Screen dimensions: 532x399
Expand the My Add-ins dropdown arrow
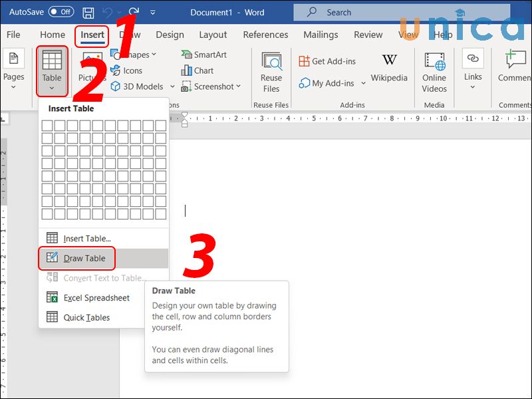[363, 83]
